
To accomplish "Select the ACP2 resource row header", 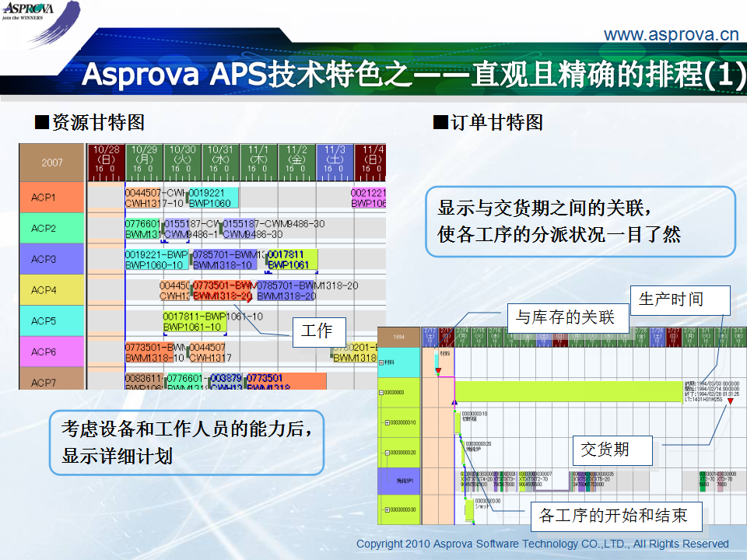I will (x=51, y=228).
